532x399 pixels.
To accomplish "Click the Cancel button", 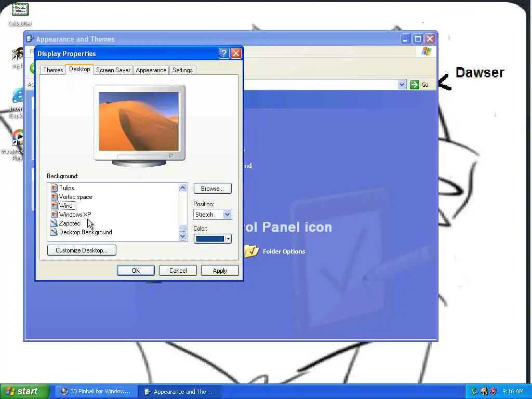I will (178, 270).
